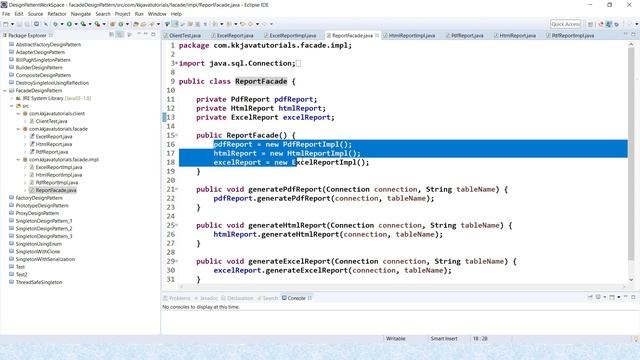Fold the ReportFacade constructor on line 15
The height and width of the screenshot is (360, 640).
[177, 135]
